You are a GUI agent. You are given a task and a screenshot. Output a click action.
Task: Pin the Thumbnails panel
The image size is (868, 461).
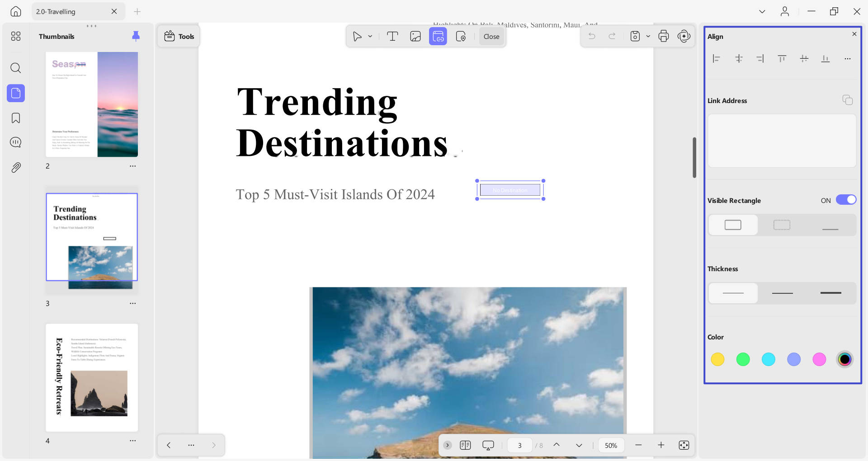(136, 36)
